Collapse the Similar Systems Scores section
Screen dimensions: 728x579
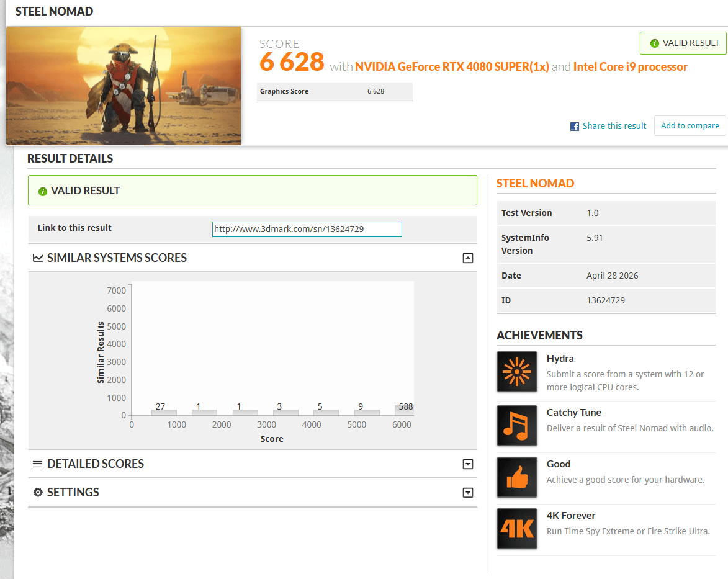click(x=468, y=258)
